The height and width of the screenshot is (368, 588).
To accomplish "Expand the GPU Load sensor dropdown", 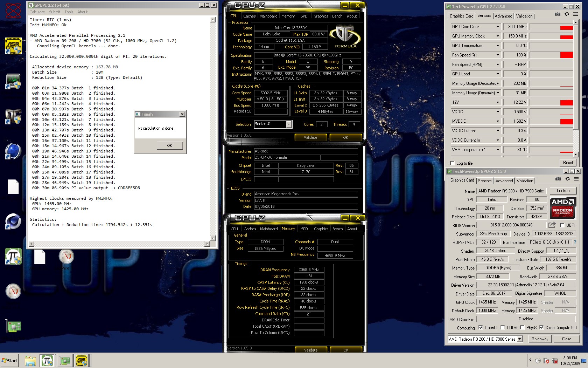I will point(498,74).
